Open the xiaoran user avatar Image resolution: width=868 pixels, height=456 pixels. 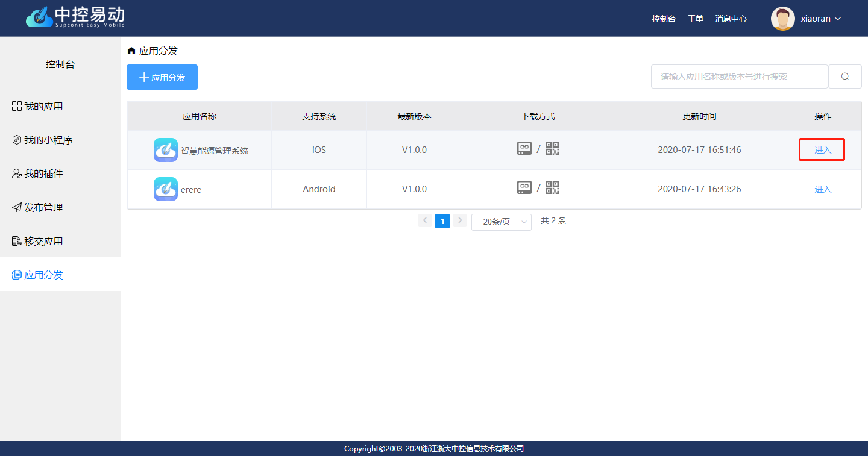782,19
